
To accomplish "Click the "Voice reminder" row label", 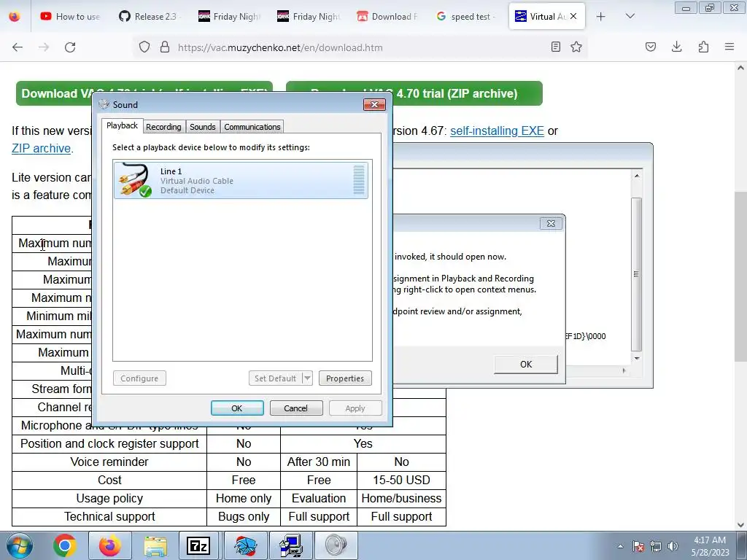I will pyautogui.click(x=109, y=462).
